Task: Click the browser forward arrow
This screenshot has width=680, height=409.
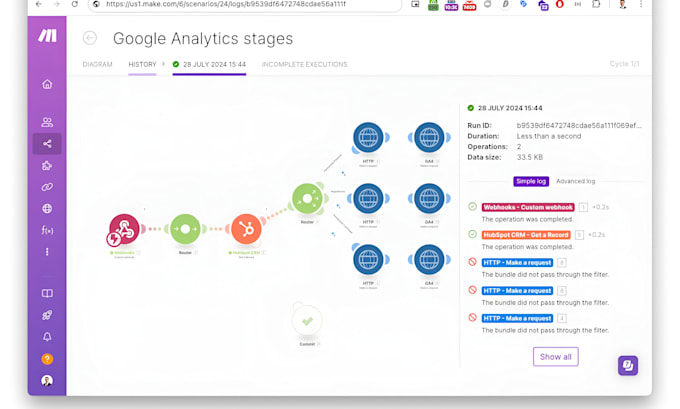Action: click(x=56, y=4)
